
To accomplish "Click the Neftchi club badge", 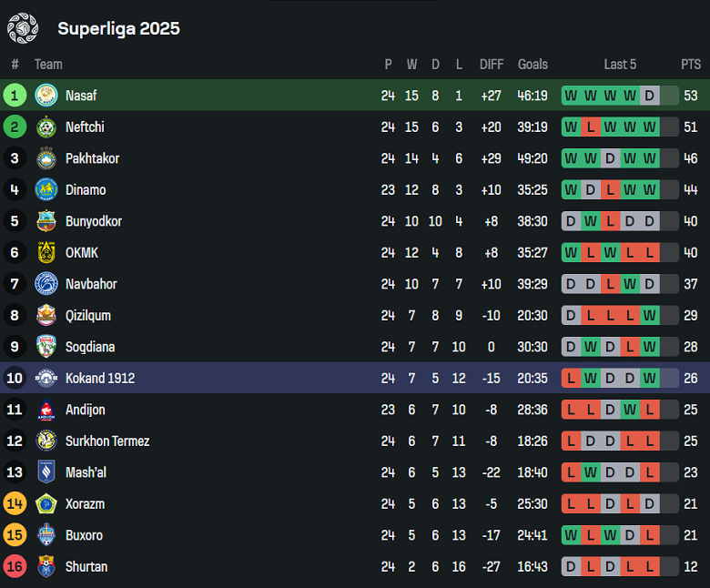I will coord(46,127).
